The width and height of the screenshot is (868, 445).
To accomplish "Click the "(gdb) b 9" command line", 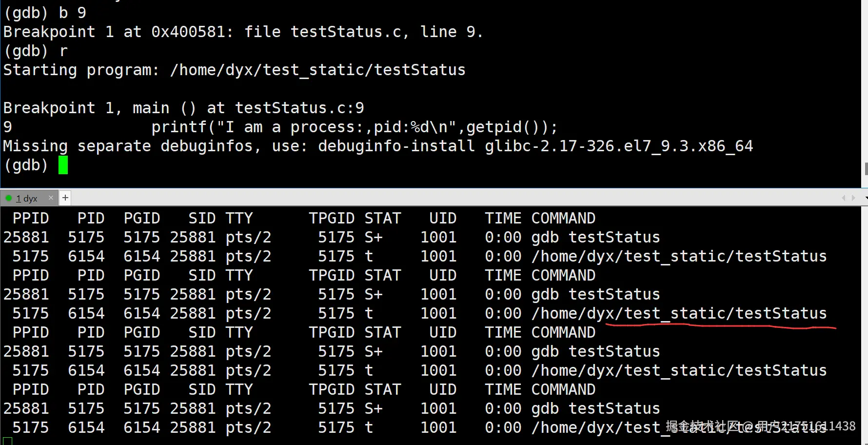I will [45, 13].
